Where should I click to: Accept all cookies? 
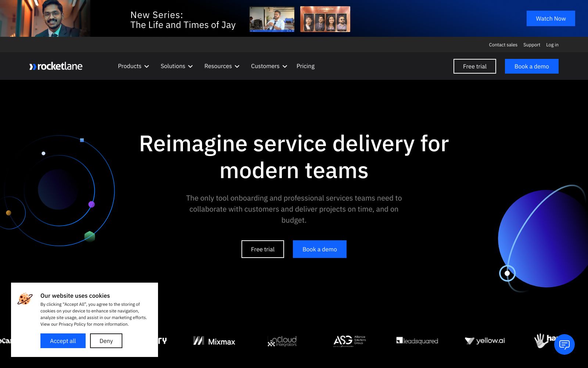point(63,341)
